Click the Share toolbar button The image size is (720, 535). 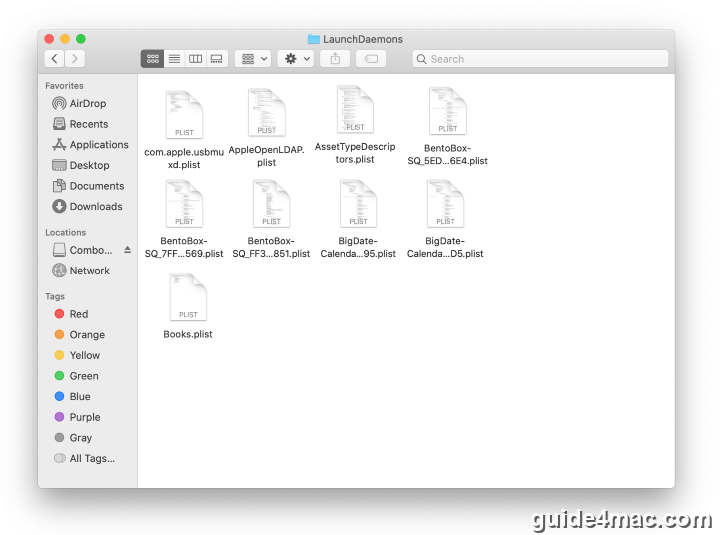pyautogui.click(x=335, y=59)
